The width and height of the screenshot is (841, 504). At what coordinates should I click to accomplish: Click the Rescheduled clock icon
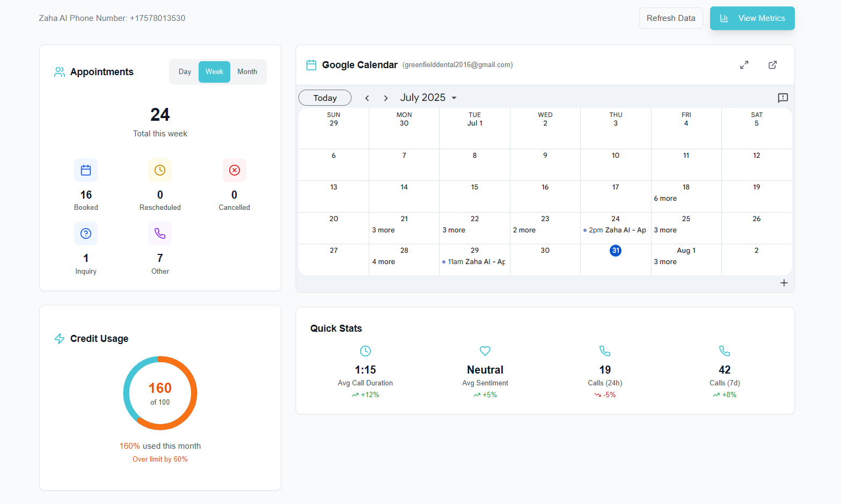160,170
